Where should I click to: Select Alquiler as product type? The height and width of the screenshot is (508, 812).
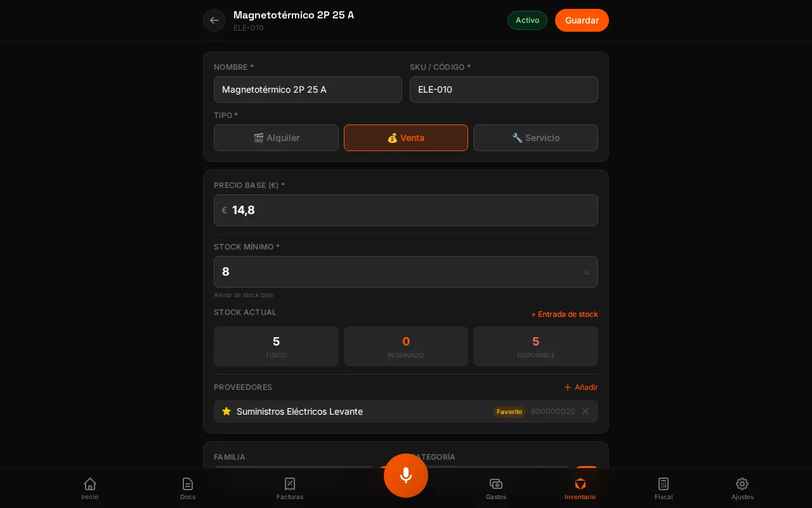[x=276, y=138]
